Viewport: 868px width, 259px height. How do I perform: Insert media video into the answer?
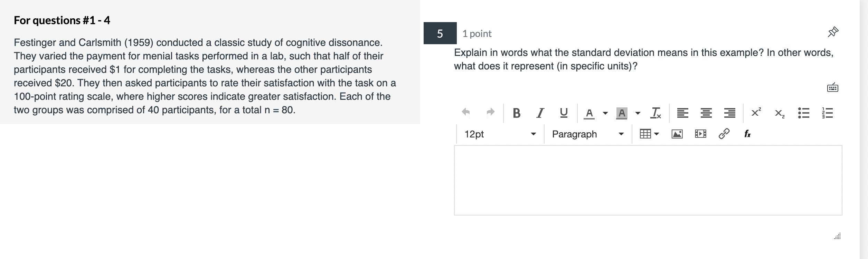700,134
